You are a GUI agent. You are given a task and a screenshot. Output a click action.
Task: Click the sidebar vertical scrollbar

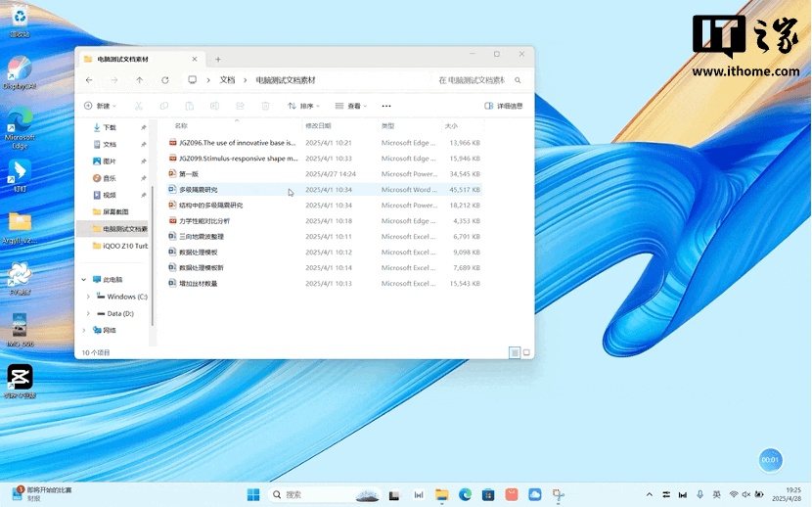[x=153, y=255]
